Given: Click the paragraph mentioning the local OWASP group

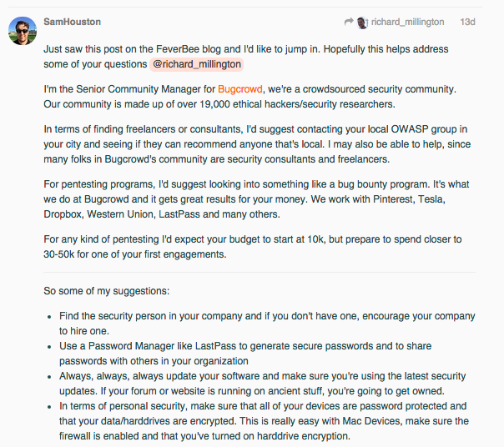Looking at the screenshot, I should click(x=257, y=144).
